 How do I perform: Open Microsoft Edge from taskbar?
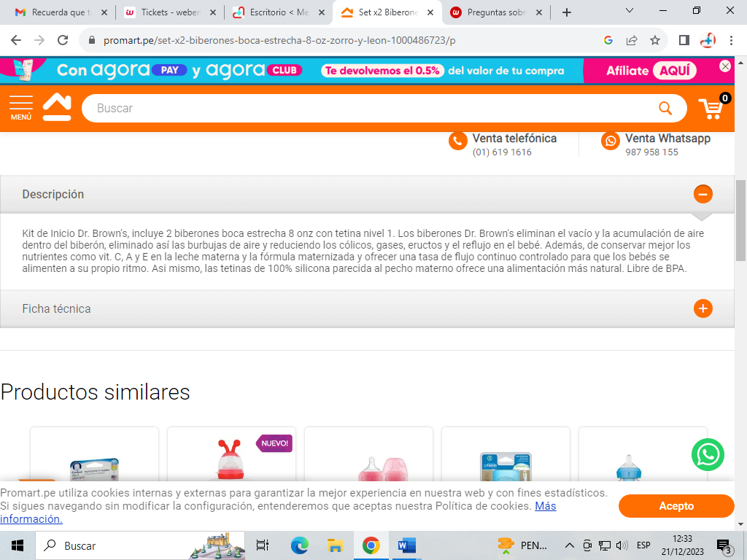click(x=299, y=545)
